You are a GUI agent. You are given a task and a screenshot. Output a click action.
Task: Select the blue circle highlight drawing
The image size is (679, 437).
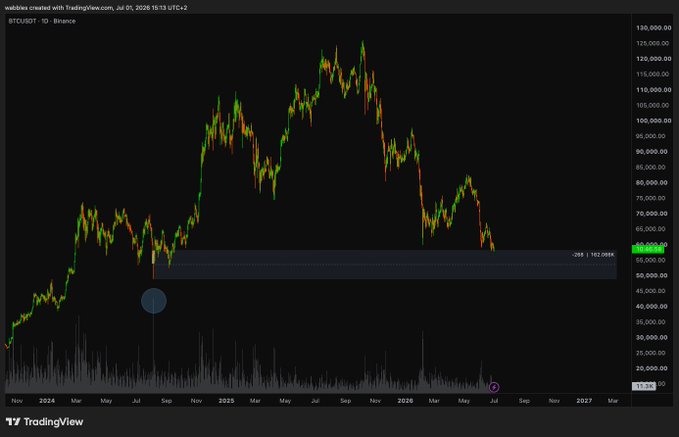154,301
